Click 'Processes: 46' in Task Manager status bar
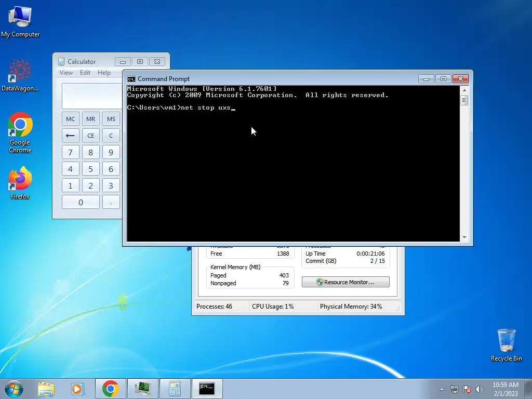The width and height of the screenshot is (532, 399). [x=214, y=307]
